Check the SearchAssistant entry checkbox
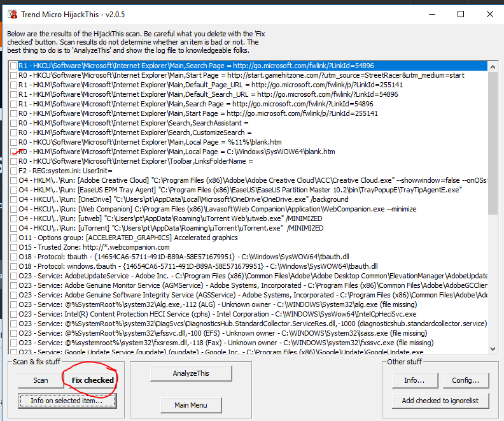Screen dimensions: 504x421 13,123
